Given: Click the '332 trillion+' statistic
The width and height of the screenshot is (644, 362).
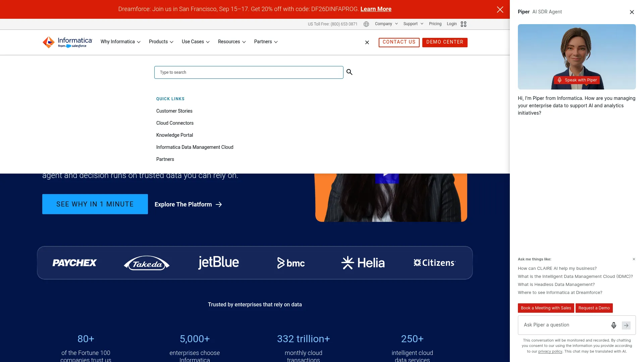Looking at the screenshot, I should tap(303, 339).
